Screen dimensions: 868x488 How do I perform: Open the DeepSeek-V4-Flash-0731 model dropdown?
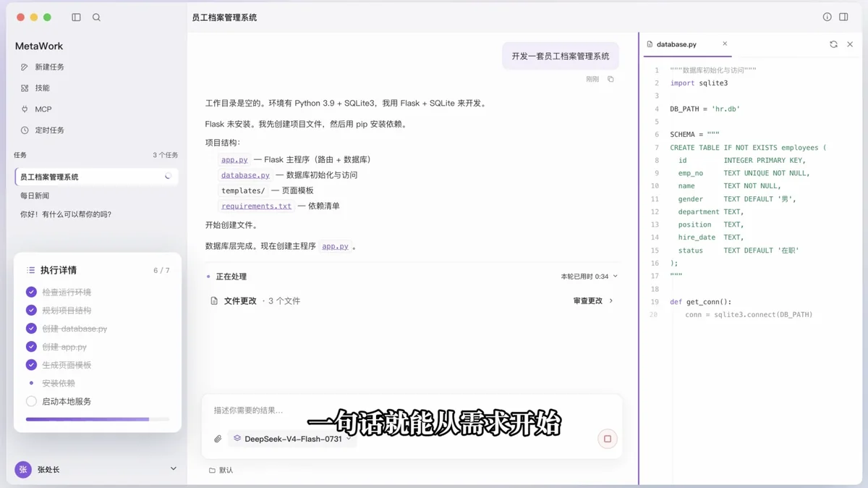tap(292, 439)
